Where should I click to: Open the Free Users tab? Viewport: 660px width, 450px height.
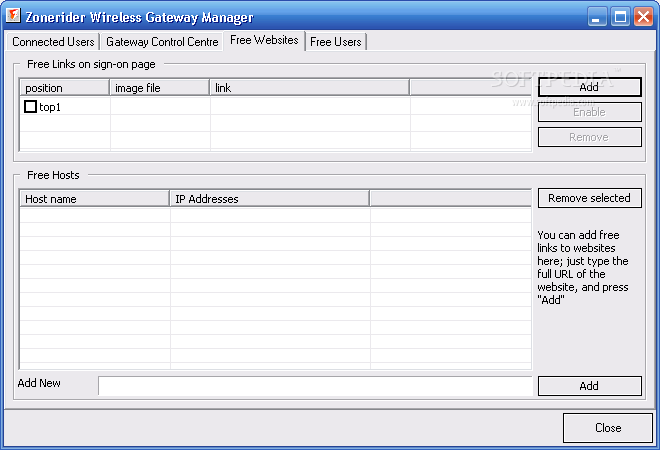coord(336,42)
